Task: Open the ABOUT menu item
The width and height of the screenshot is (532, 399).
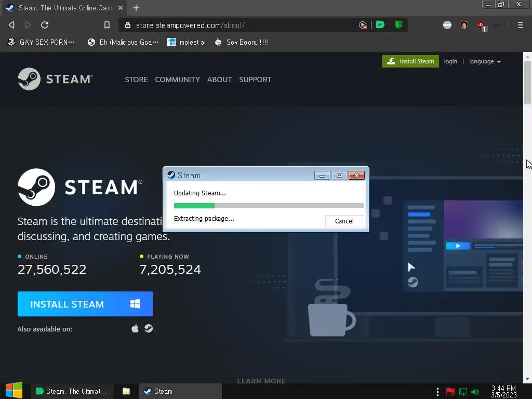Action: (x=220, y=79)
